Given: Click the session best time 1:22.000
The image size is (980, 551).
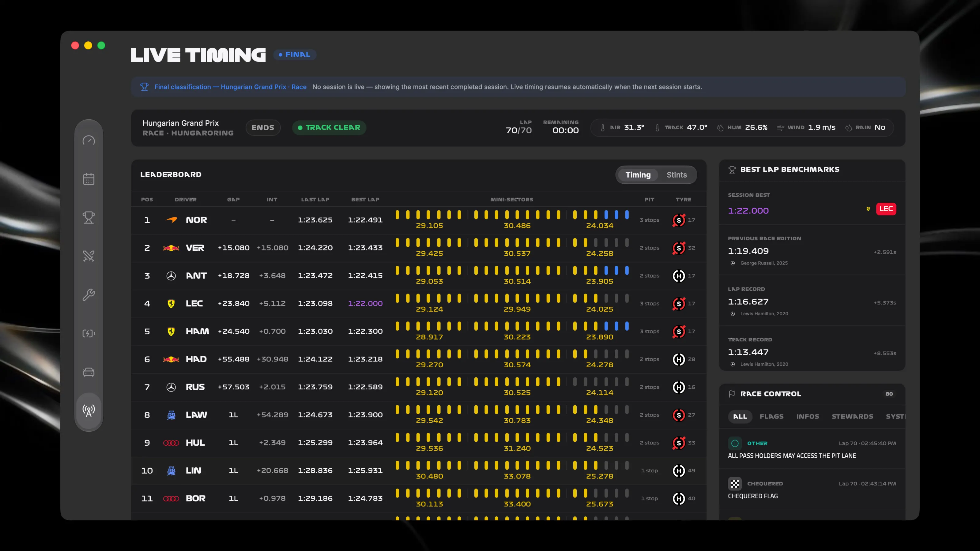Looking at the screenshot, I should click(x=748, y=211).
